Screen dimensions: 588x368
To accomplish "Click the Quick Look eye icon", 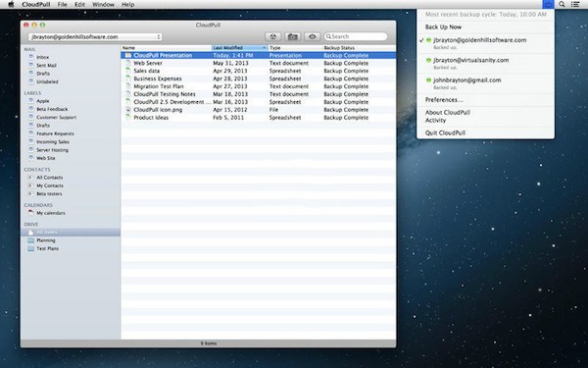I will click(312, 36).
